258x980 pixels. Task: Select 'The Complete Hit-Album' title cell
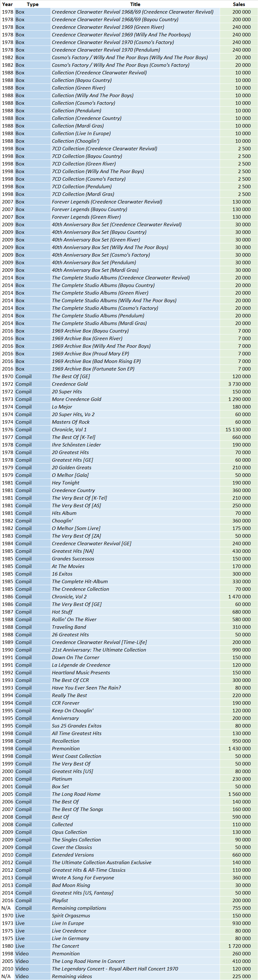point(80,581)
